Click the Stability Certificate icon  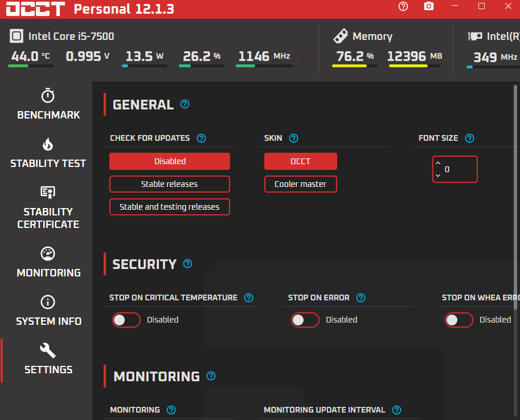point(48,192)
